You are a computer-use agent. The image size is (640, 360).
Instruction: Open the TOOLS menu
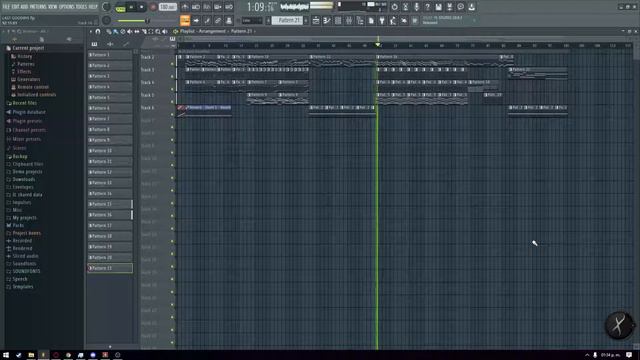tap(81, 7)
